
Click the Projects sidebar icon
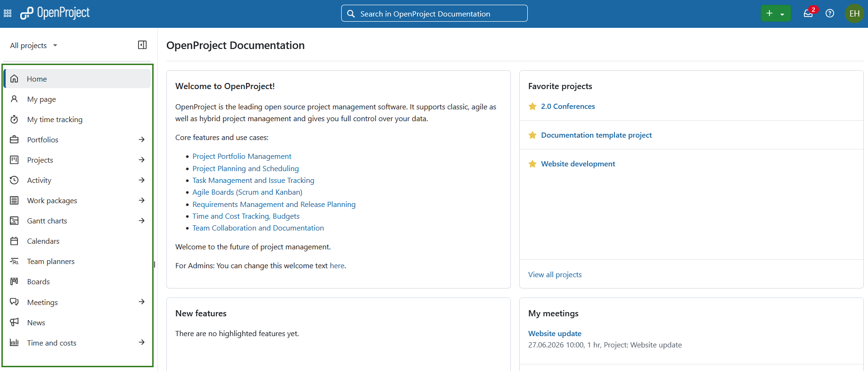click(15, 160)
